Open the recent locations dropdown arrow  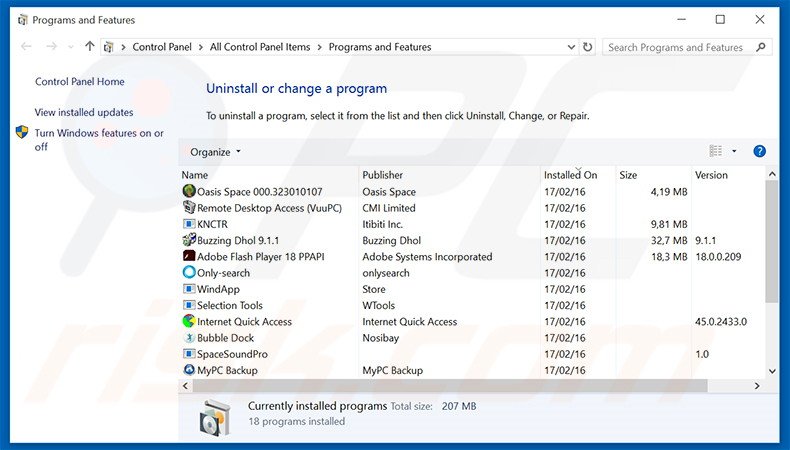click(x=71, y=47)
